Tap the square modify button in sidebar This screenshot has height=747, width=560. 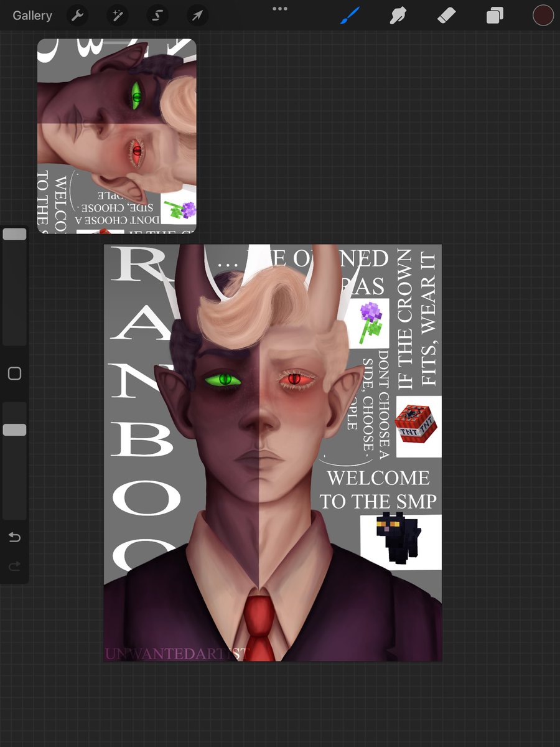pos(14,374)
